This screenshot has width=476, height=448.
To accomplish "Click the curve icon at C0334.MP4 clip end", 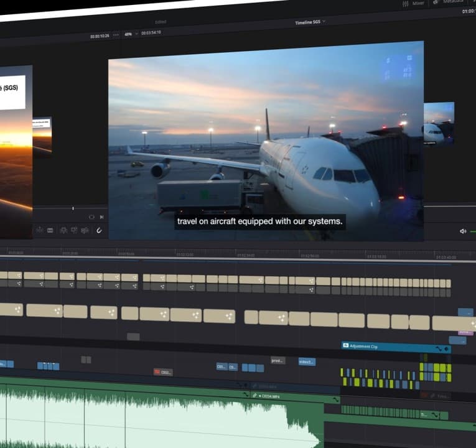I will [x=336, y=399].
